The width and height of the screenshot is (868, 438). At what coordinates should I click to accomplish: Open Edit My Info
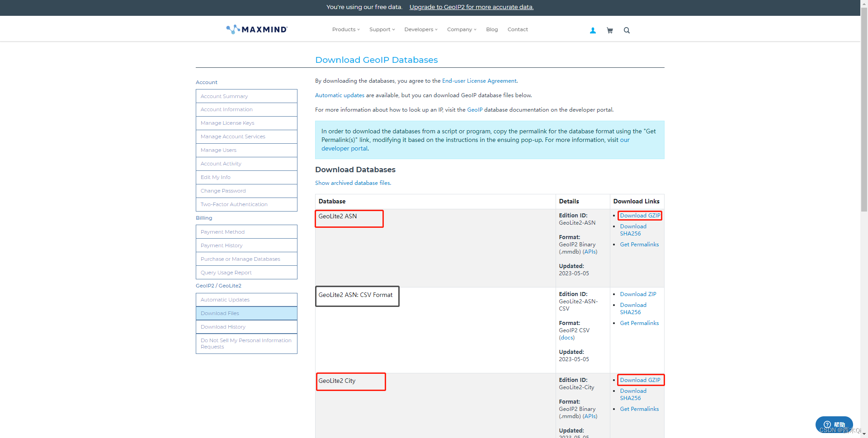click(x=246, y=177)
